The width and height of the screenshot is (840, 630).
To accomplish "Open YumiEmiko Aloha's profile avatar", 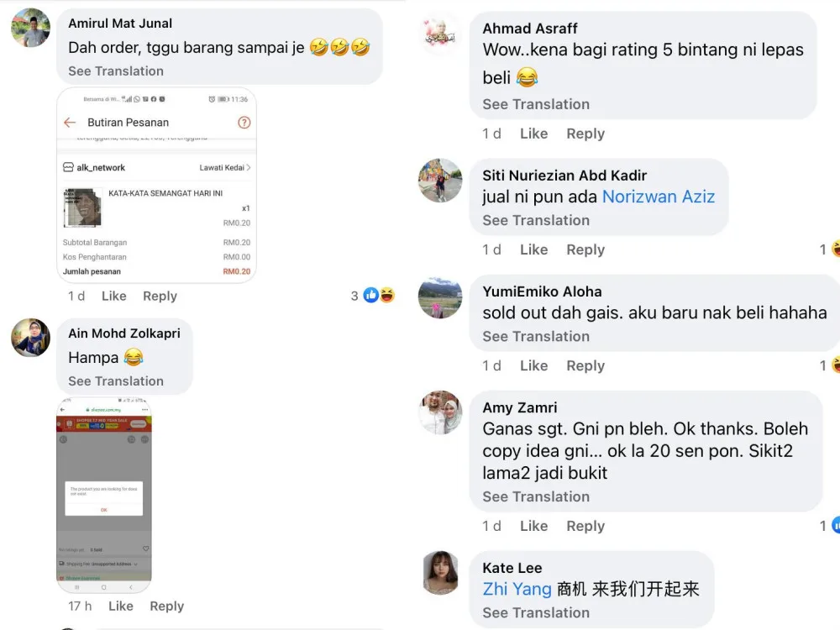I will click(440, 298).
